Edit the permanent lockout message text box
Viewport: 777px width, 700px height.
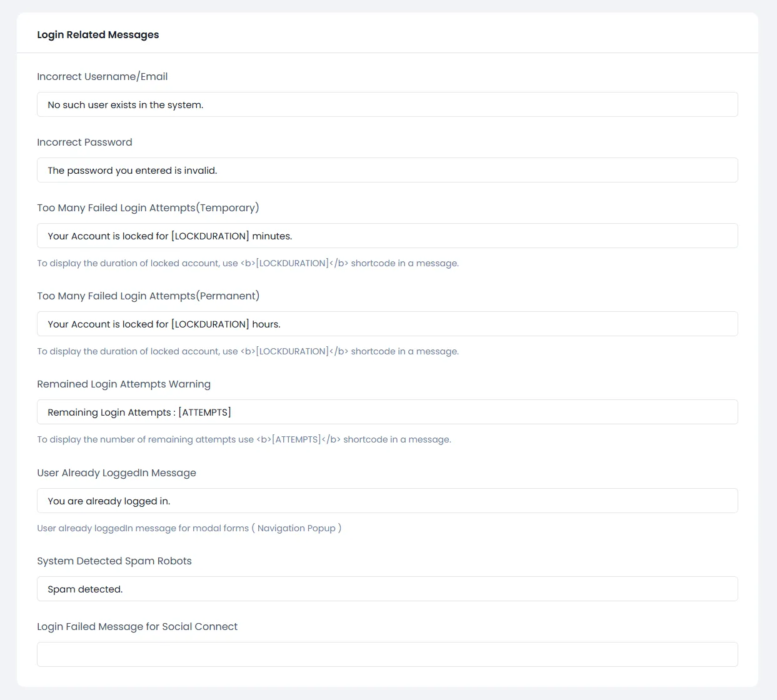pos(387,324)
